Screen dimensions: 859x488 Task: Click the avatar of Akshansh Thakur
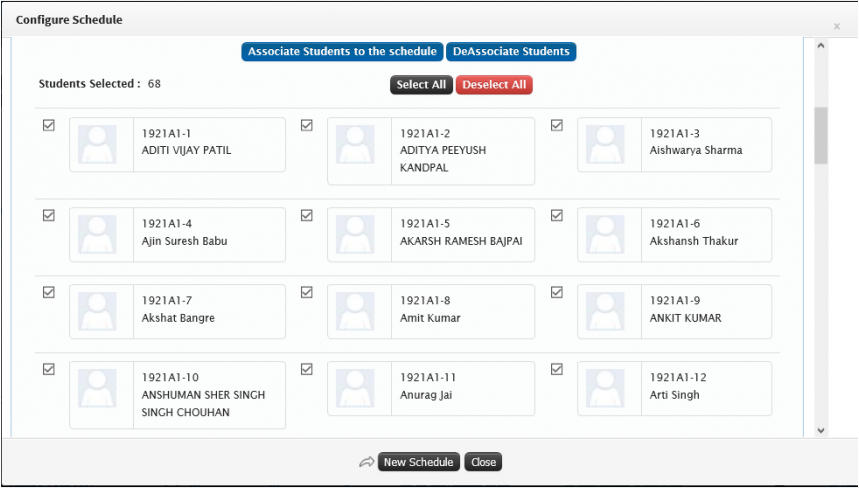pyautogui.click(x=605, y=234)
